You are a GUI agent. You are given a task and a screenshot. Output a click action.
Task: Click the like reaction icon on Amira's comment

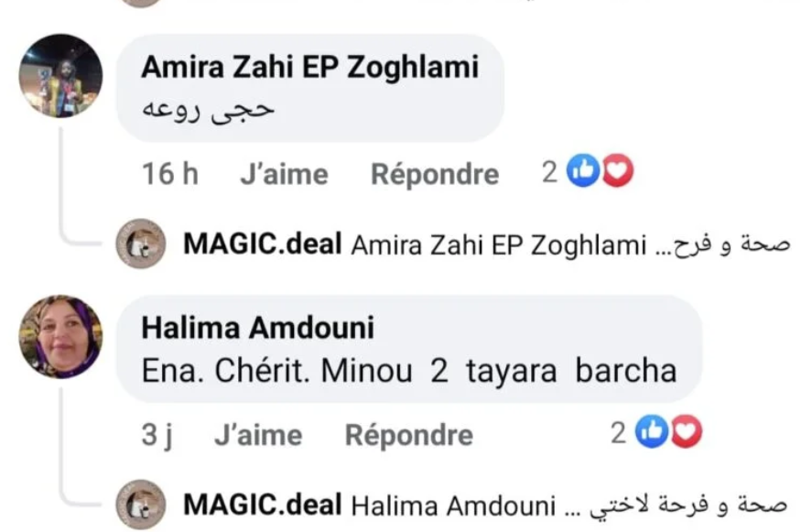click(583, 170)
